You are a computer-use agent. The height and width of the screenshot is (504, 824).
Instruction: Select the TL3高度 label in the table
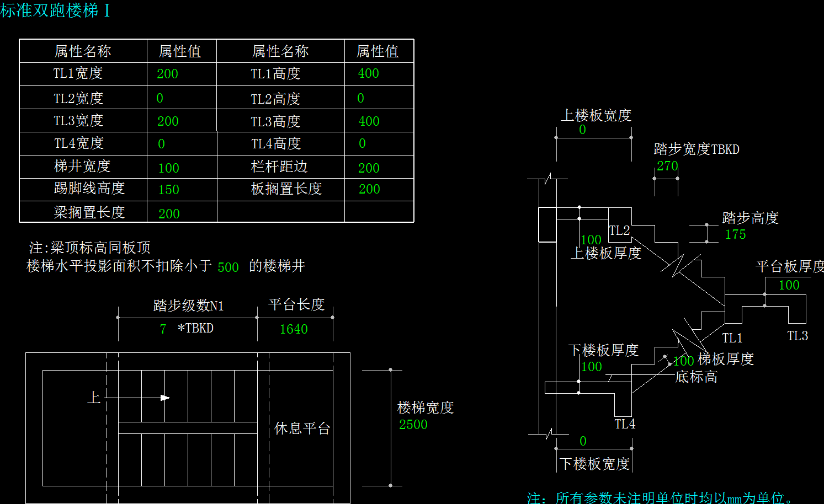(275, 121)
